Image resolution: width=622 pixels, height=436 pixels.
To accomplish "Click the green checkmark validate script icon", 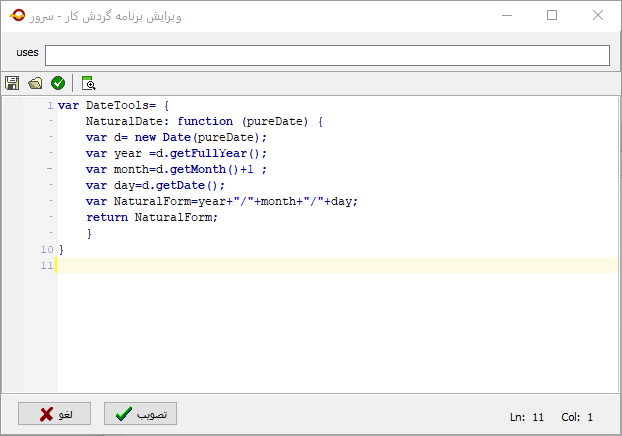I will pyautogui.click(x=58, y=83).
